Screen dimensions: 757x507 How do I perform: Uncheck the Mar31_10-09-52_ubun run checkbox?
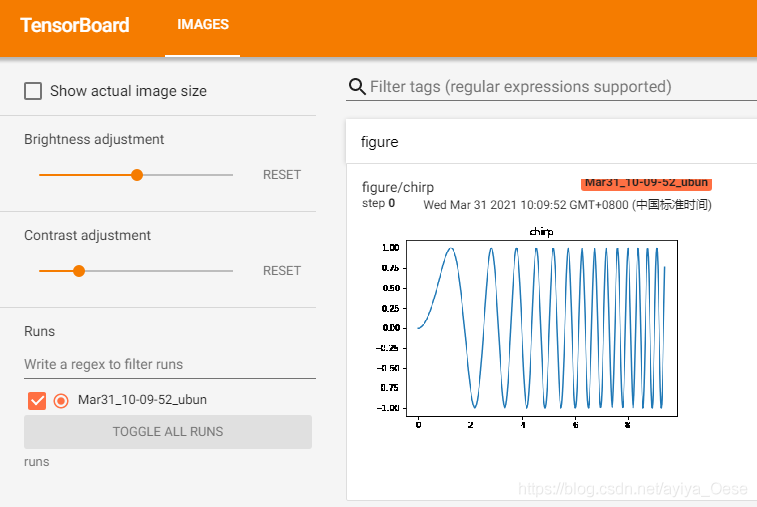coord(37,400)
